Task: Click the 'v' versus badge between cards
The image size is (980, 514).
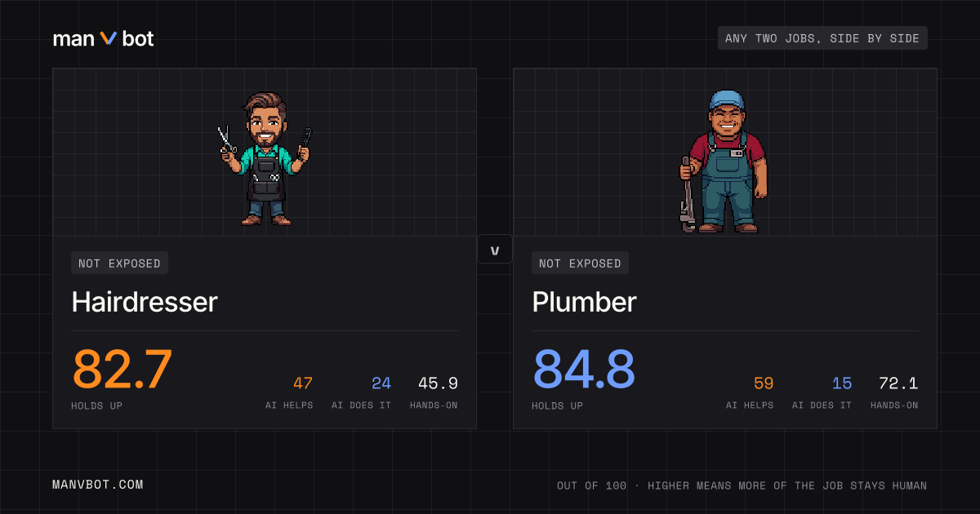Action: (495, 250)
